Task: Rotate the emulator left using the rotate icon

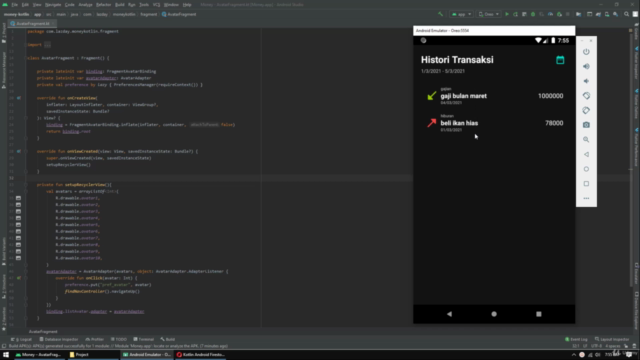Action: (586, 96)
